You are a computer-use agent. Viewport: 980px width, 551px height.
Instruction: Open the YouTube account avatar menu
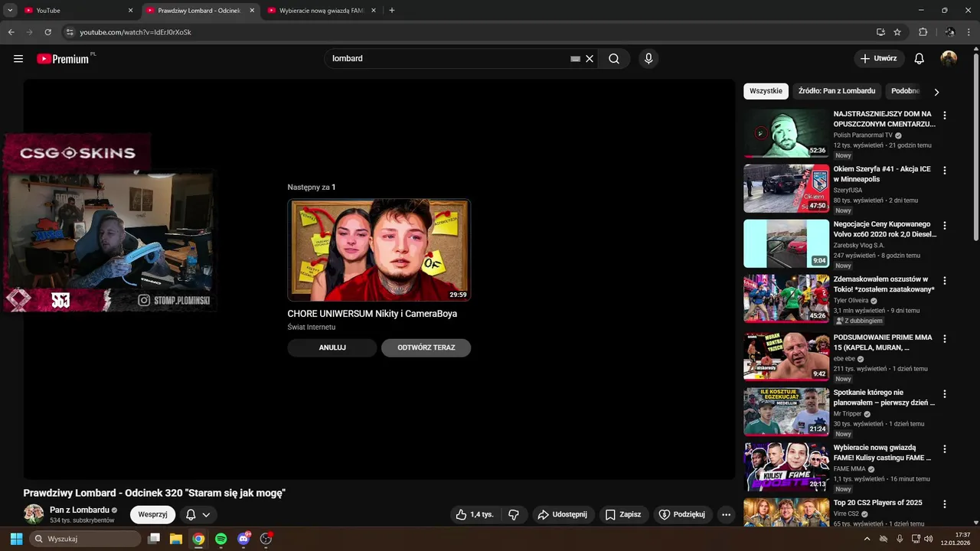[x=949, y=59]
